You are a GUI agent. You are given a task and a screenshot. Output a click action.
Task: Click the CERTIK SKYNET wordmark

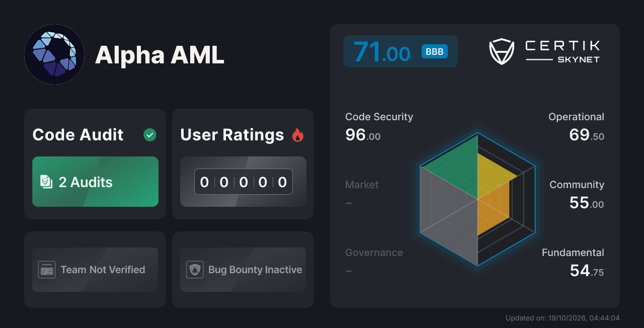click(562, 52)
